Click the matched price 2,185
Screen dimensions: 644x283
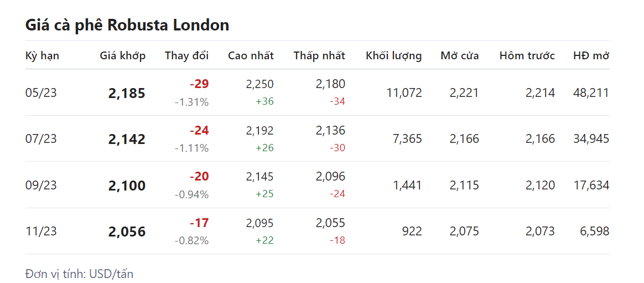pos(127,93)
